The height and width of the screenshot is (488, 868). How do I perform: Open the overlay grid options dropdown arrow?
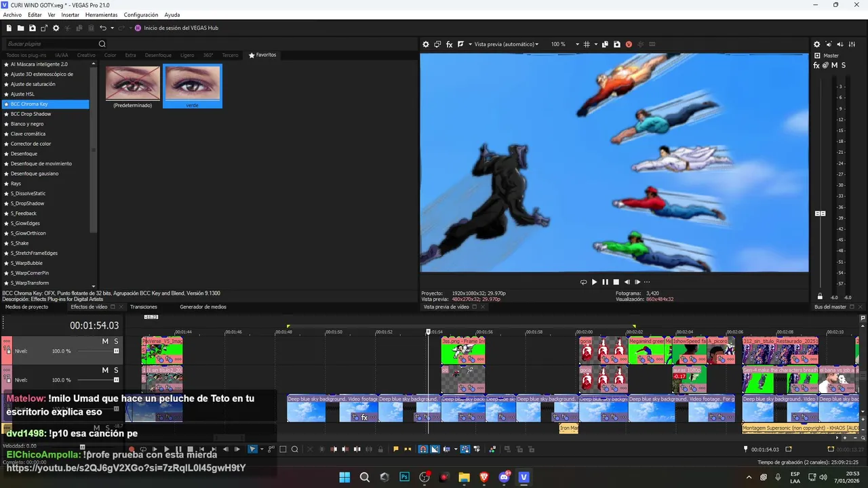(595, 44)
